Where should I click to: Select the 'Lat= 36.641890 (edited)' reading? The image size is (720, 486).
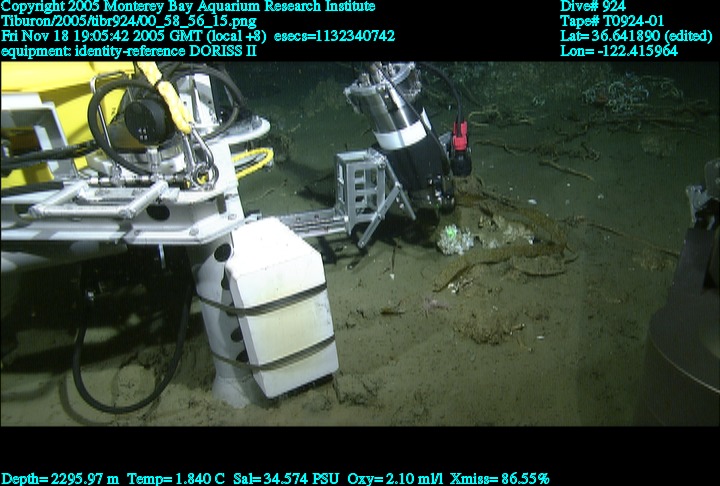(636, 36)
